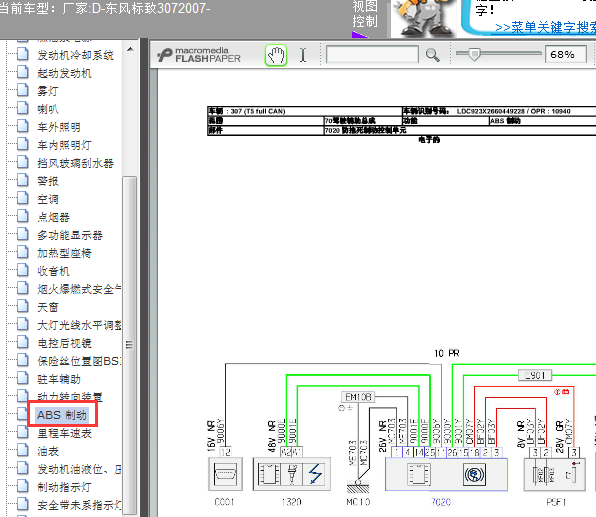Open the 驻车辅助 entry

tap(59, 379)
